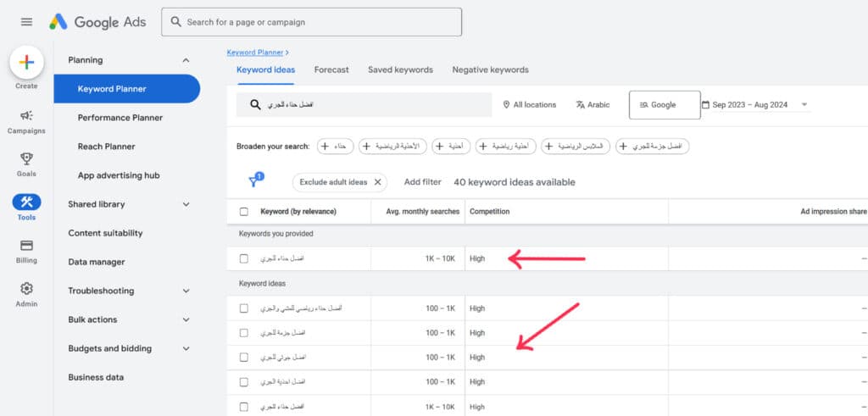Collapse the Planning section chevron
Image resolution: width=868 pixels, height=416 pixels.
pyautogui.click(x=186, y=60)
